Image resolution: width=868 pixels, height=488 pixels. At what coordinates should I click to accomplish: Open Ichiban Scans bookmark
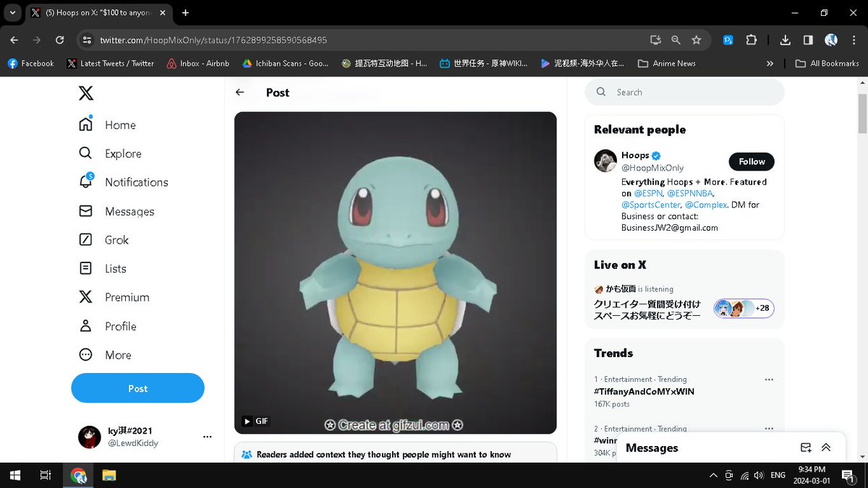(285, 64)
